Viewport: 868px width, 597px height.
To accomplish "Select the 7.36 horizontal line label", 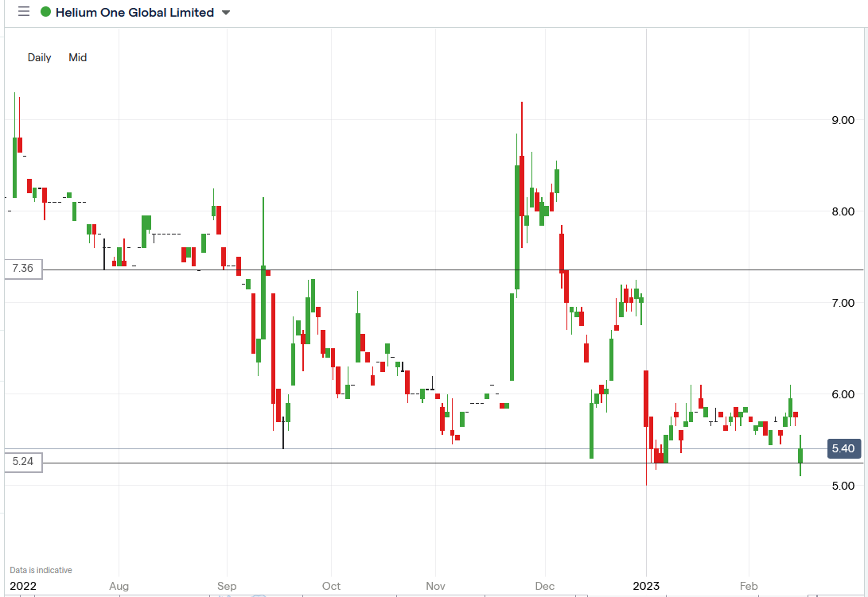I will [x=23, y=269].
